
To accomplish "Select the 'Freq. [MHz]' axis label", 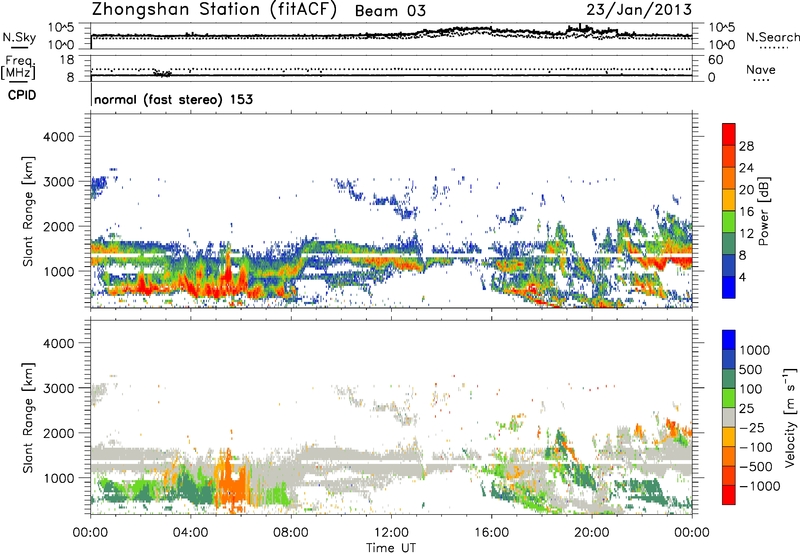I will [x=18, y=68].
